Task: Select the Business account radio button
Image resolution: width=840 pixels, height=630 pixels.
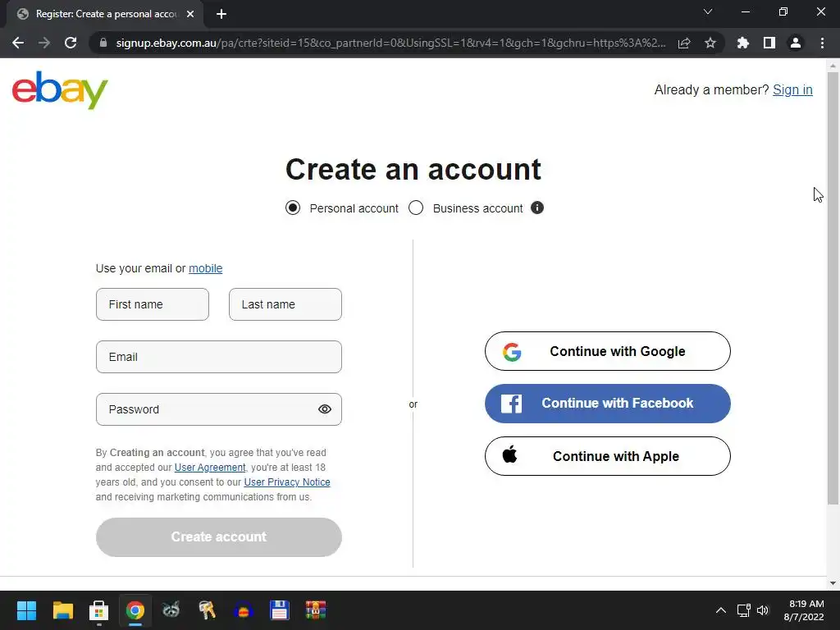Action: tap(416, 208)
